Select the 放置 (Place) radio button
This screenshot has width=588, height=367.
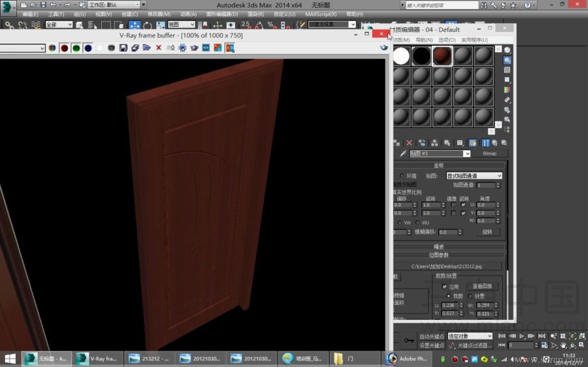tap(470, 296)
